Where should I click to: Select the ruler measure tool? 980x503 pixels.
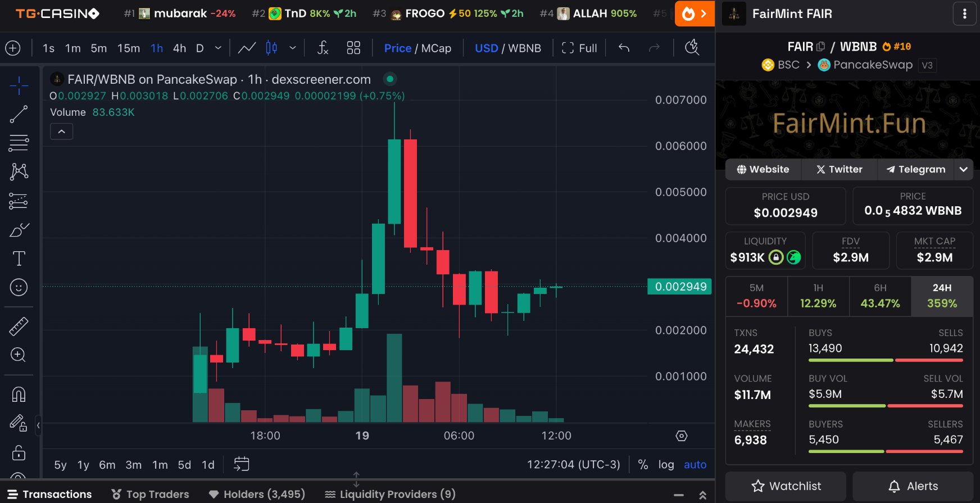[x=19, y=326]
